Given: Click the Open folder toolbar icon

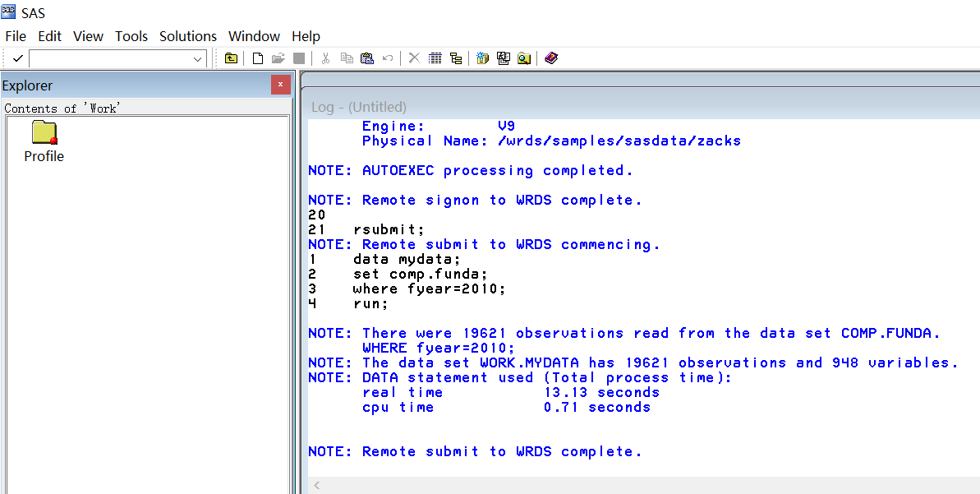Looking at the screenshot, I should [278, 58].
